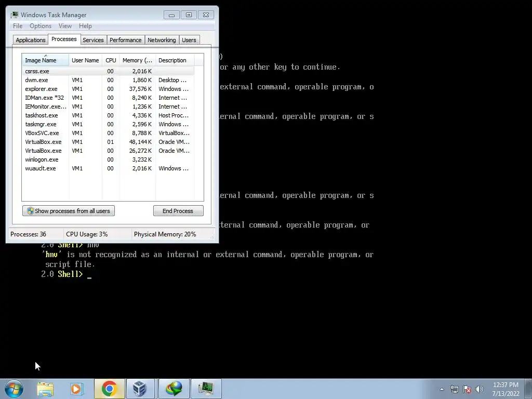The height and width of the screenshot is (399, 532).
Task: Switch to the Services tab
Action: coord(93,40)
